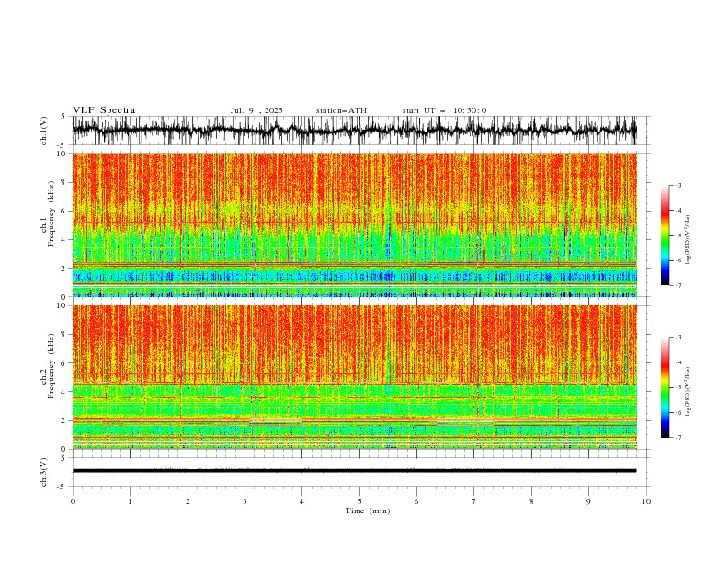Click the "ch.1(V)" waveform axis label
The width and height of the screenshot is (728, 563).
tap(44, 131)
